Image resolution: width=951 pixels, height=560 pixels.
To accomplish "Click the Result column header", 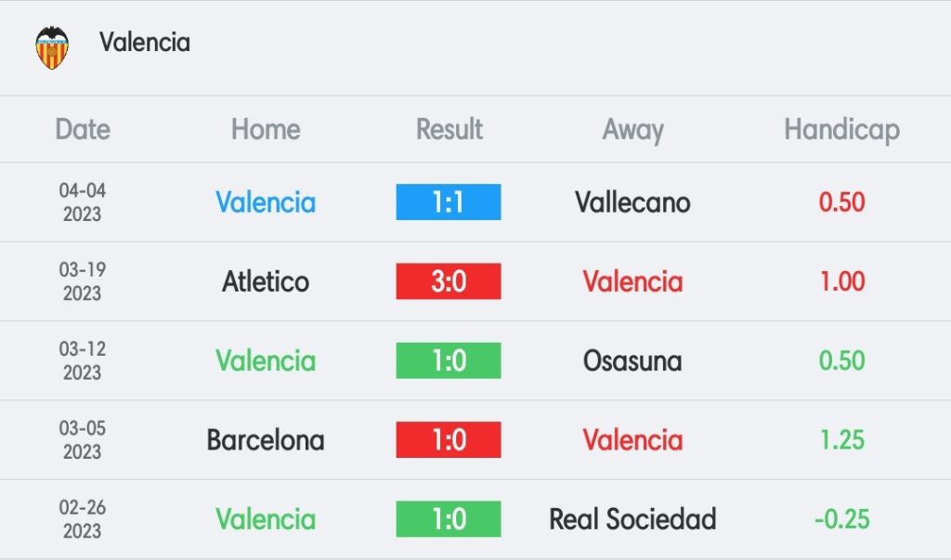I will tap(449, 129).
